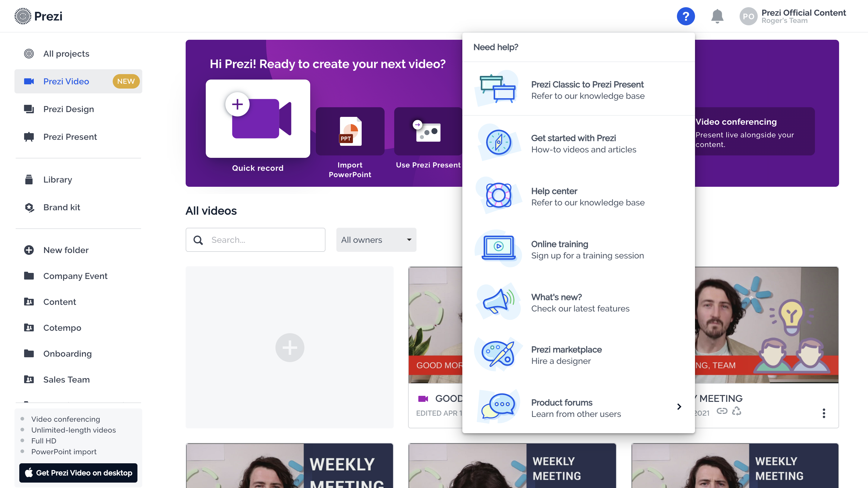Click the Help center lifebuoy icon
The width and height of the screenshot is (868, 488).
tap(499, 195)
